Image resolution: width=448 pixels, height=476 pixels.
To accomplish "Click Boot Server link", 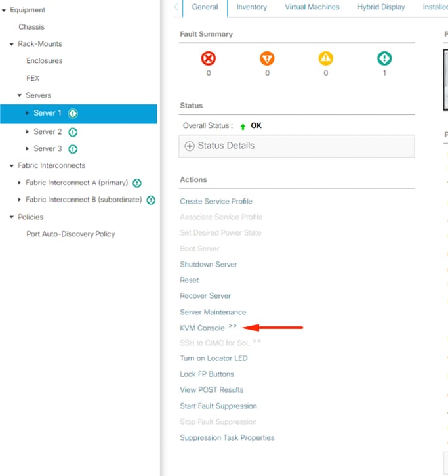I will pos(199,249).
